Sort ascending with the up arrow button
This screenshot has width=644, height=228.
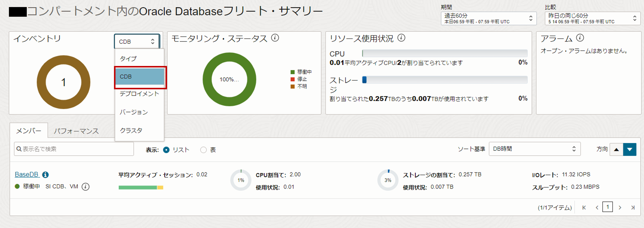616,149
